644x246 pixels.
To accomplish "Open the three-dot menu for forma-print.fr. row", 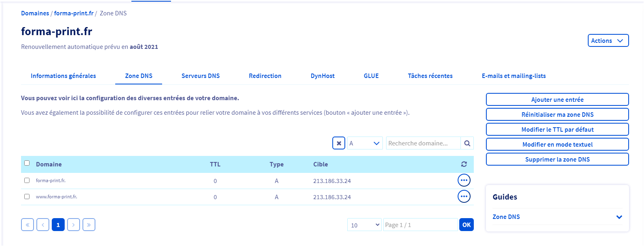I will point(464,180).
